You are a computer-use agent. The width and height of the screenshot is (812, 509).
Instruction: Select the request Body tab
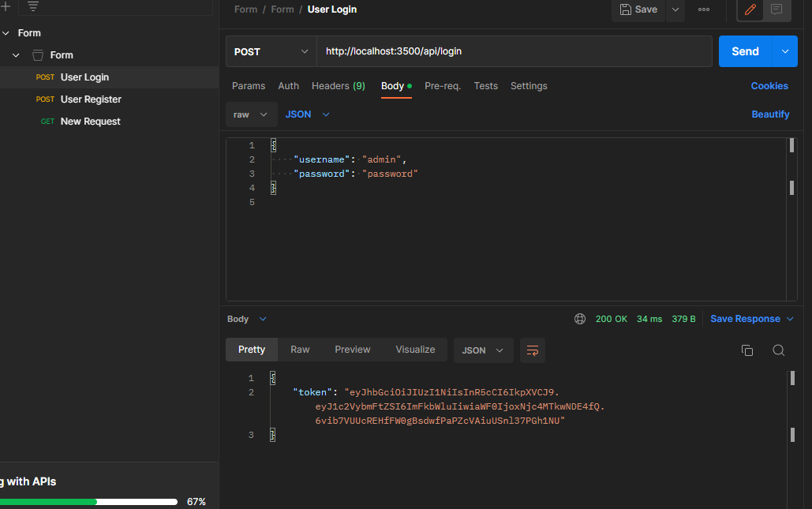click(x=396, y=86)
